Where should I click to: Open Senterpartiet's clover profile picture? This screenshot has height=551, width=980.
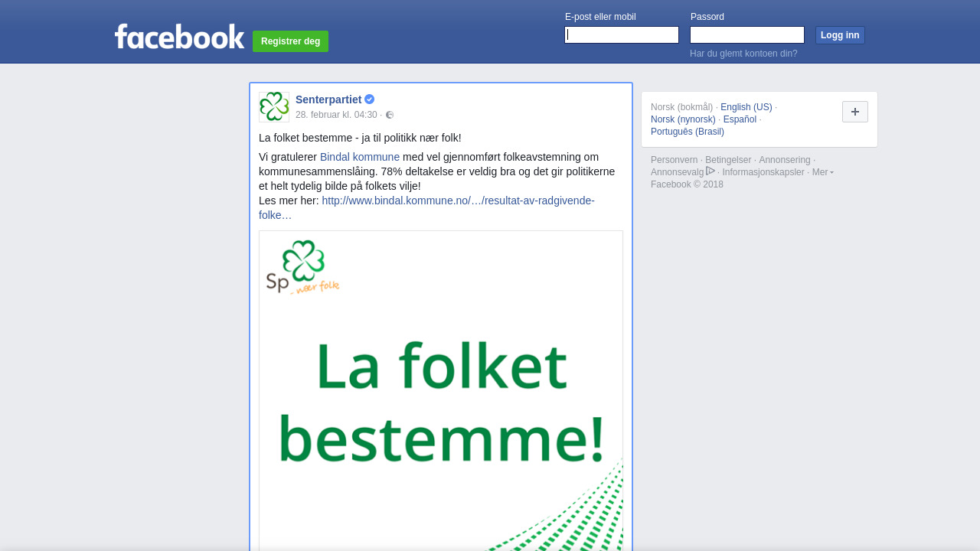274,107
